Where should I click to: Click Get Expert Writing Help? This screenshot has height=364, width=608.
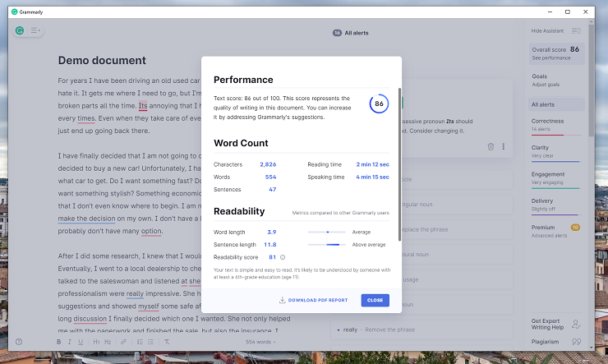pyautogui.click(x=547, y=324)
